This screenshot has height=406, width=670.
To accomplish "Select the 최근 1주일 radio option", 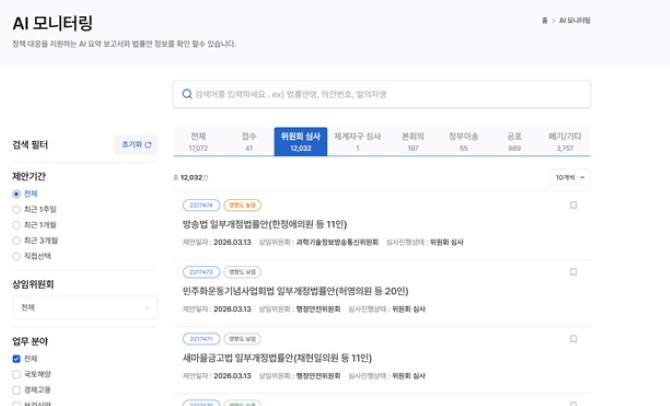I will 17,209.
